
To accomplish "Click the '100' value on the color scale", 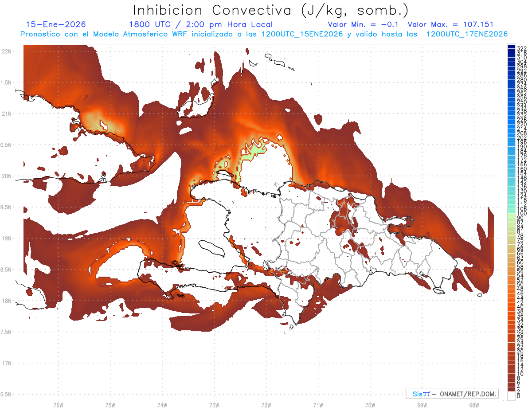I will 521,214.
